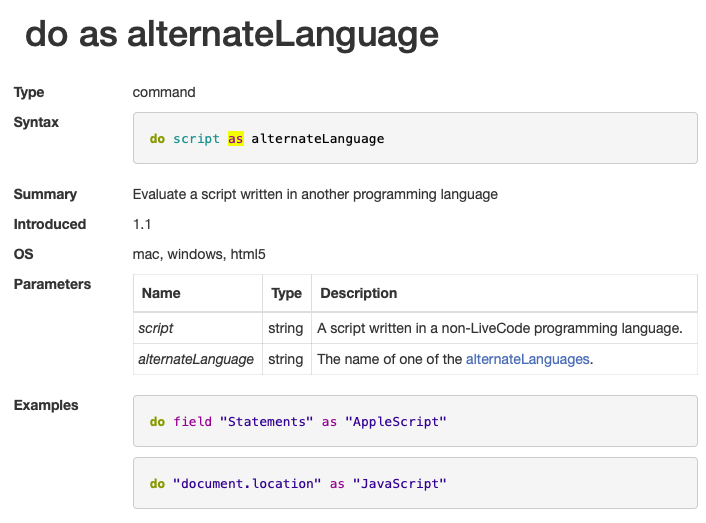706x523 pixels.
Task: Select the AppleScript example code block
Action: [415, 421]
